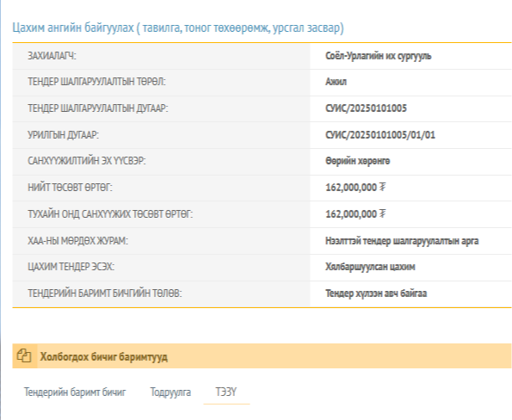Viewport: 512px width, 420px height.
Task: Click the Нээлттэй тендер шалгаруулалтын арга value
Action: point(402,241)
